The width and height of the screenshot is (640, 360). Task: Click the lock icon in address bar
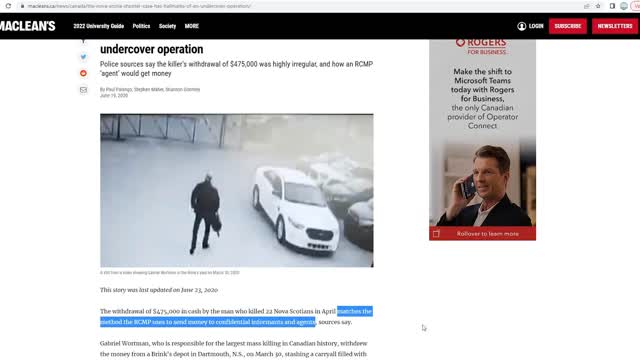click(x=22, y=6)
